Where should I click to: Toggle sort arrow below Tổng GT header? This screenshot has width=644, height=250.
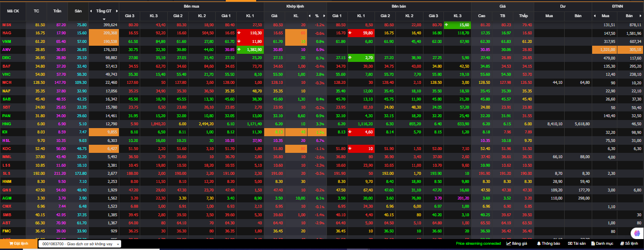click(104, 19)
